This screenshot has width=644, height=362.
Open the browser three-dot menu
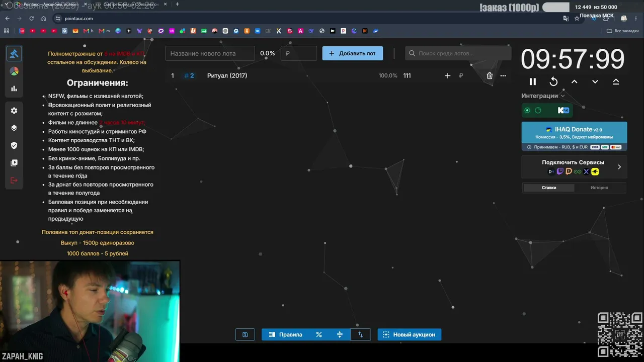pyautogui.click(x=637, y=19)
